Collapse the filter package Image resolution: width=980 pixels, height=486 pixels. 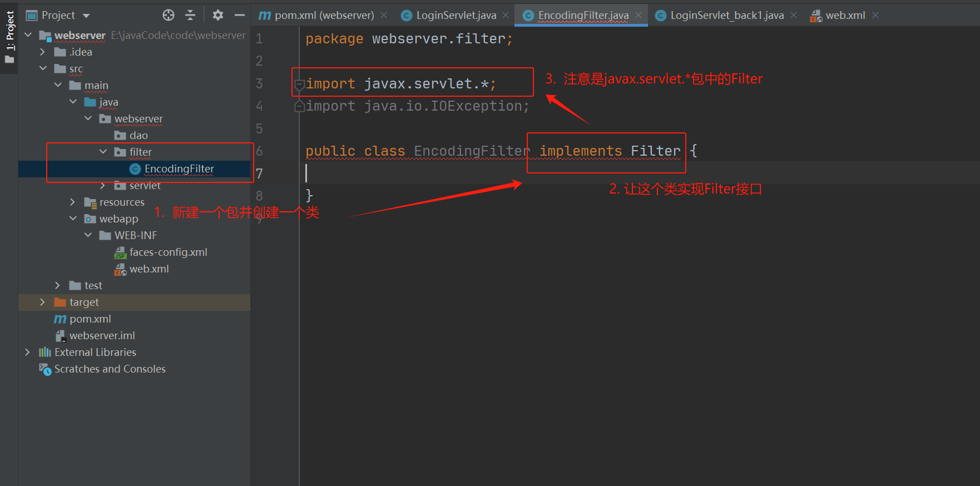(103, 152)
